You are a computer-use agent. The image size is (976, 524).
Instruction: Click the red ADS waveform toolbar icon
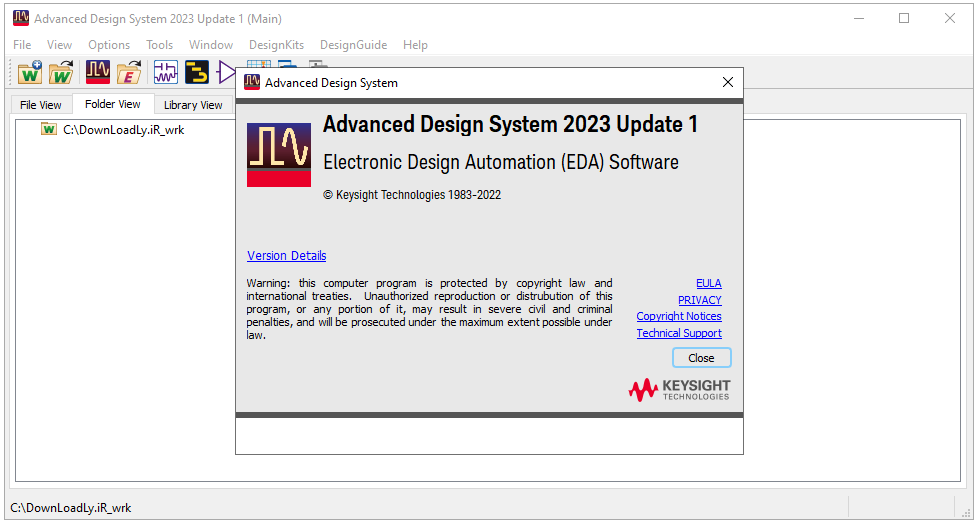98,72
